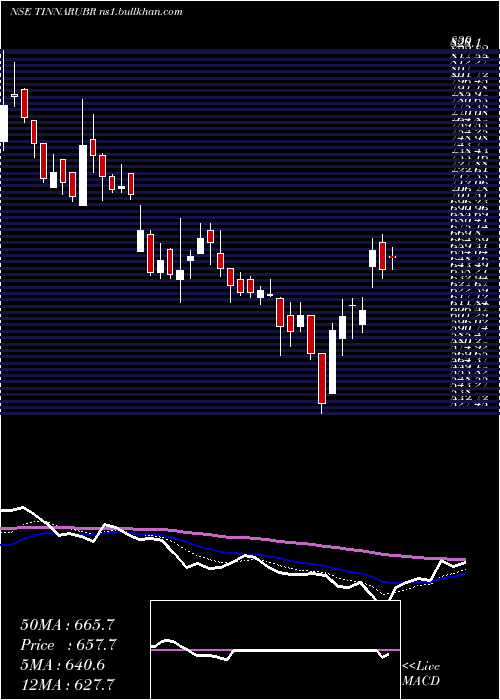The height and width of the screenshot is (700, 500).
Task: Click the NSE TINNARUBR chart title
Action: click(x=96, y=12)
